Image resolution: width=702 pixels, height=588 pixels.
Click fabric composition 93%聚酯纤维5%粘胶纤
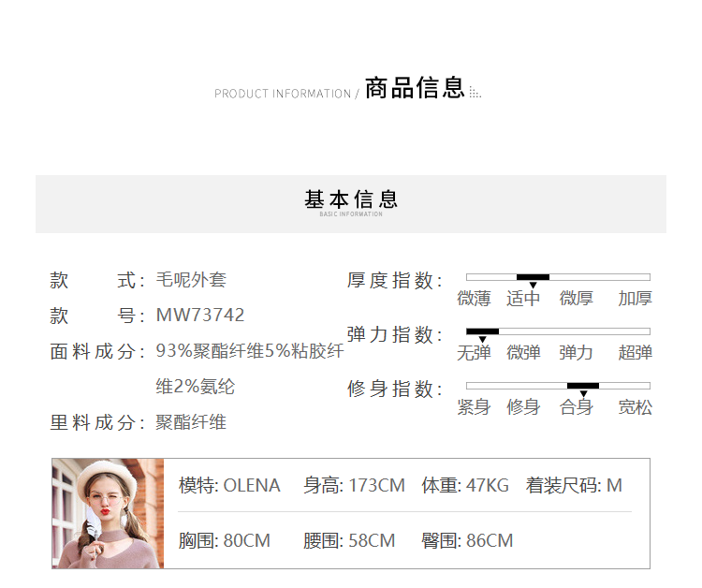pos(250,351)
